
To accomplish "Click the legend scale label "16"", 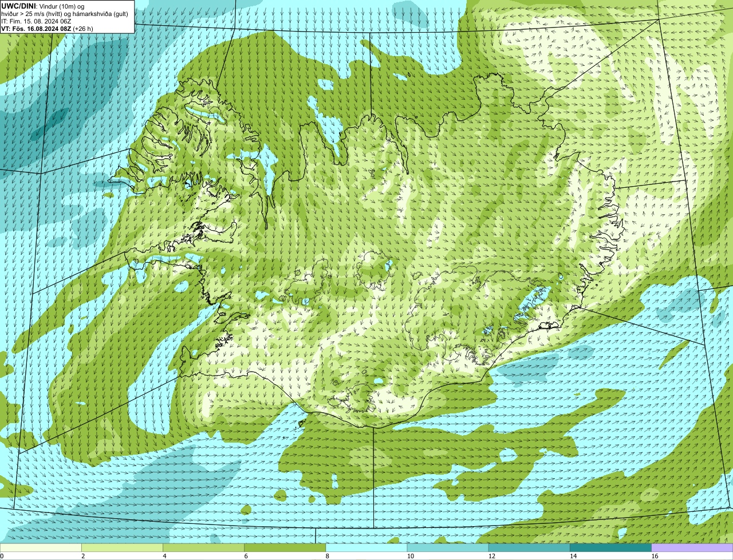I will pos(655,556).
